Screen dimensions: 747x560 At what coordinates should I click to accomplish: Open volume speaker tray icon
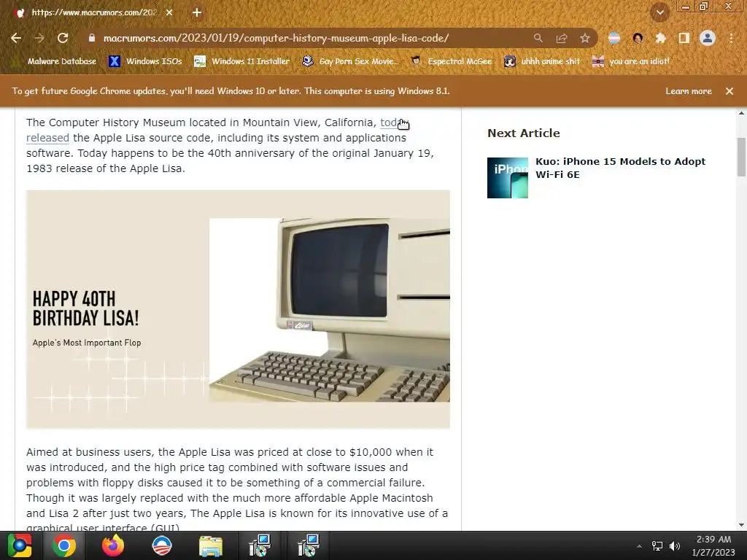[x=675, y=546]
